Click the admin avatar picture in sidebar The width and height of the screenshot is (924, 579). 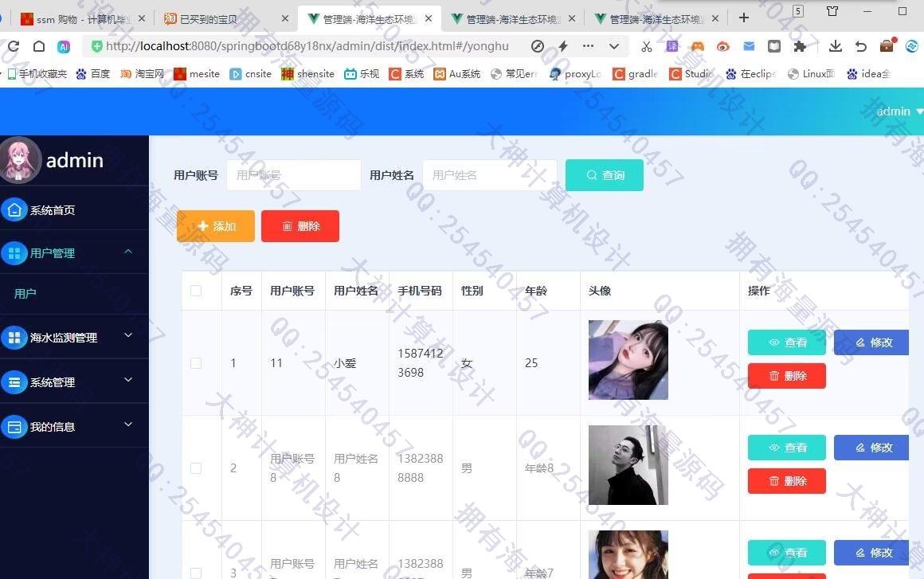tap(20, 159)
